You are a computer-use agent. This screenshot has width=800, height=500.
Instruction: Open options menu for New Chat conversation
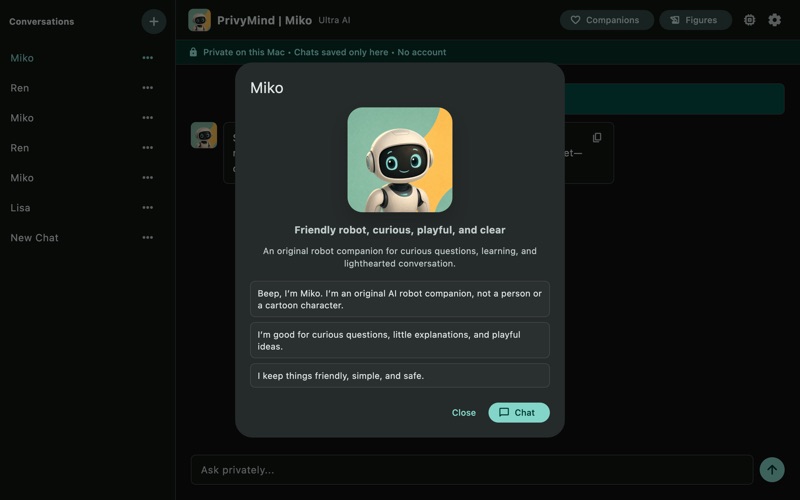147,238
